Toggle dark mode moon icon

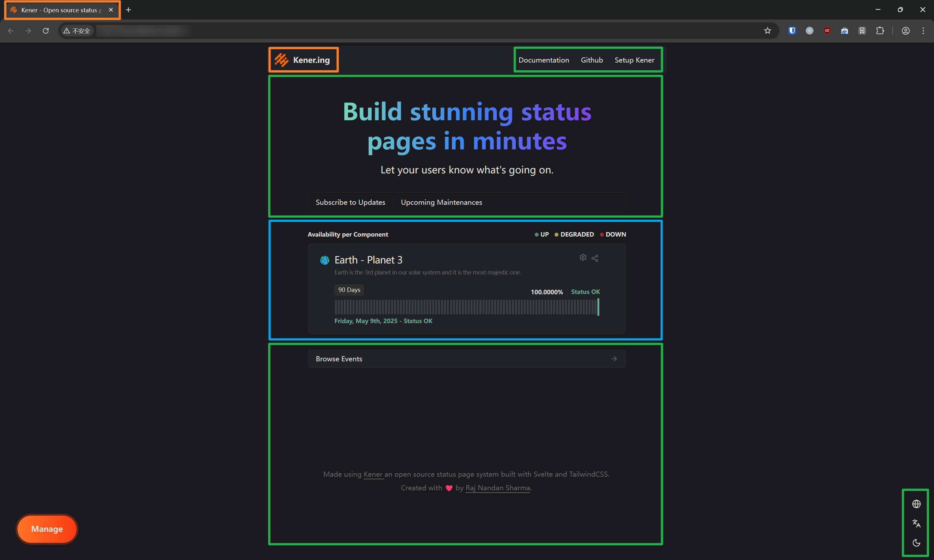(x=916, y=543)
